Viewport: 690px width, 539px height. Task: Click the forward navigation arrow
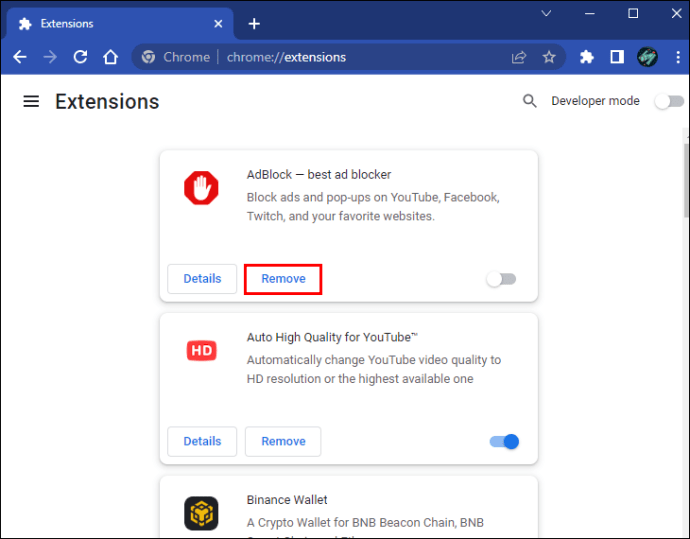[50, 57]
